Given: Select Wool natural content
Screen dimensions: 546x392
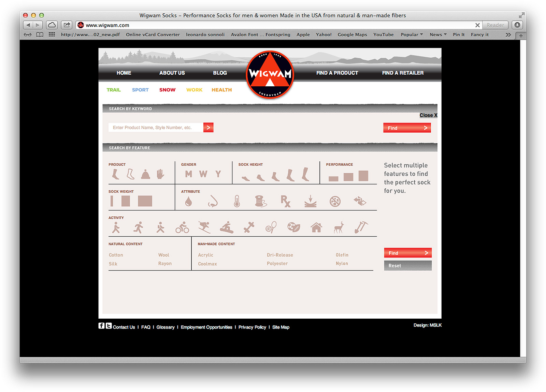Looking at the screenshot, I should pyautogui.click(x=164, y=255).
